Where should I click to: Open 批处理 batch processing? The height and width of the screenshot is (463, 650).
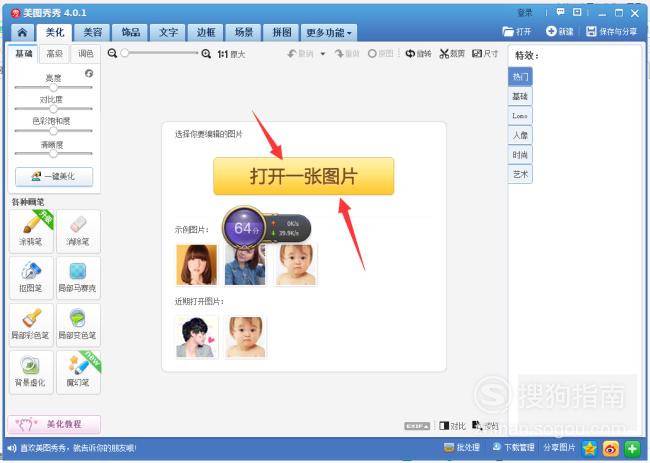pyautogui.click(x=461, y=448)
